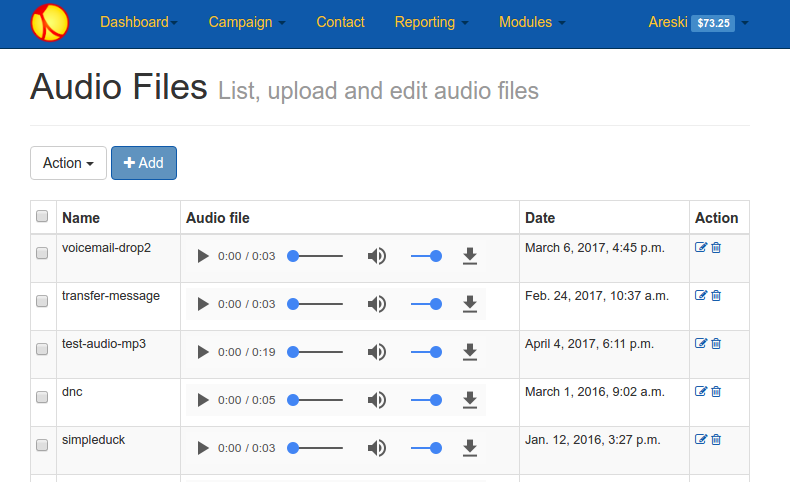
Task: Edit the transfer-message audio entry
Action: 701,295
